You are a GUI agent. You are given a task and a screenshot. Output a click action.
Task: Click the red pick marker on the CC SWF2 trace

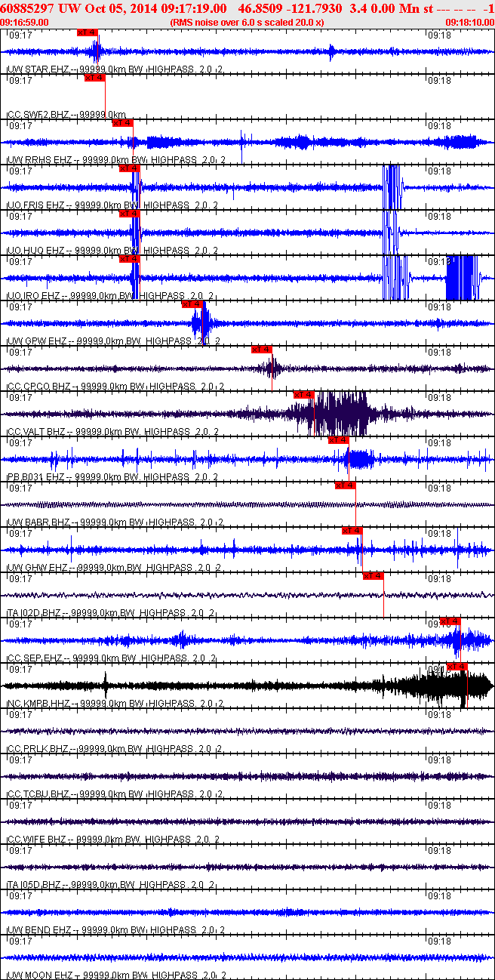point(94,78)
